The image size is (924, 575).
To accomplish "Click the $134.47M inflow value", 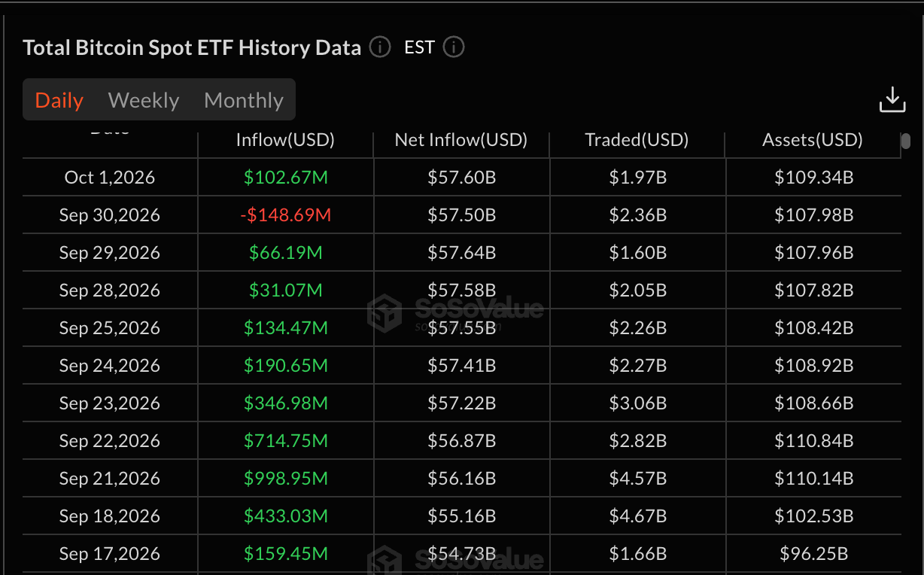I will pos(286,328).
